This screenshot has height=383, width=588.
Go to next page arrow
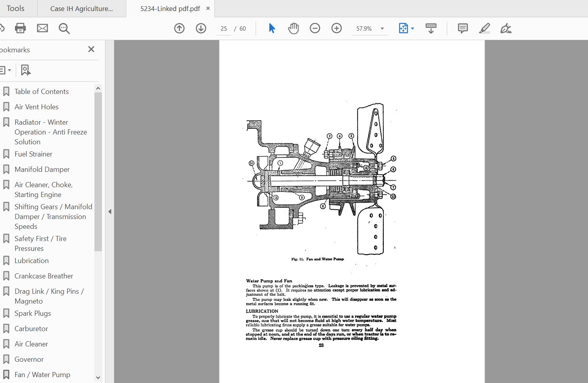point(201,28)
